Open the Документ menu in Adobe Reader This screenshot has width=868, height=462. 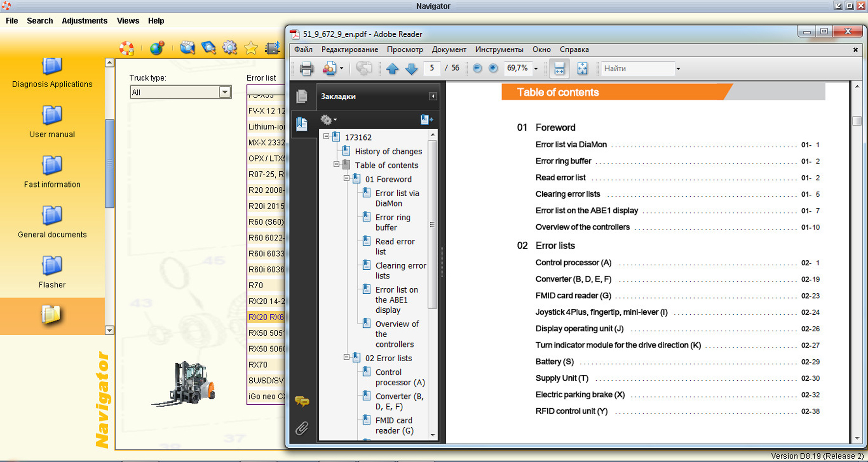point(449,49)
